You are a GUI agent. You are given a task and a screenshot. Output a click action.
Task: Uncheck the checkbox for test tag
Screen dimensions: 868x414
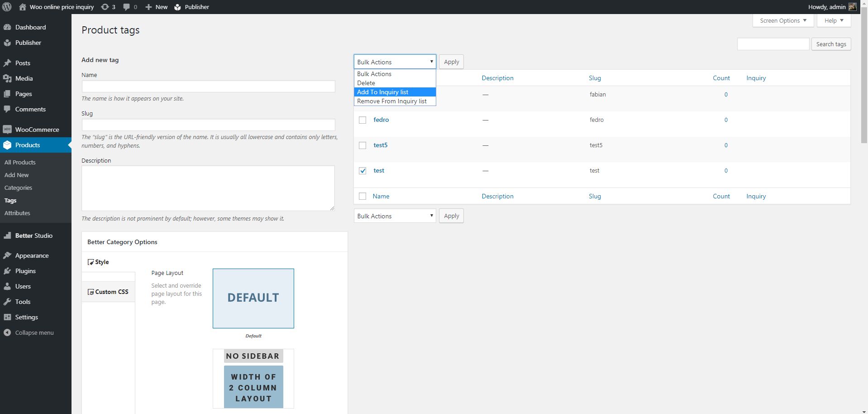point(362,171)
